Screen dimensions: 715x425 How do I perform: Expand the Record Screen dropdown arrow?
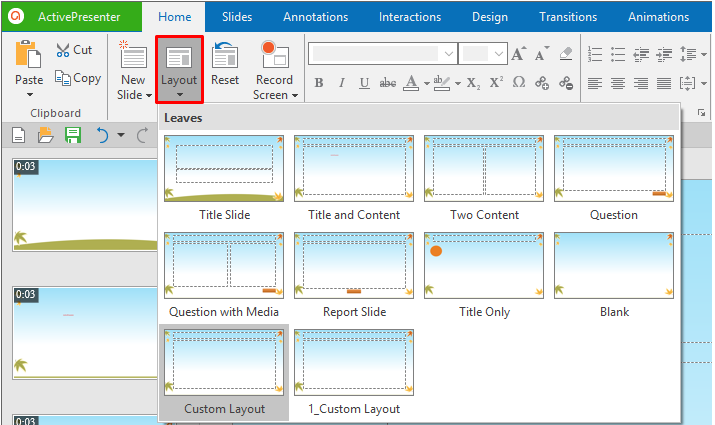[x=295, y=95]
